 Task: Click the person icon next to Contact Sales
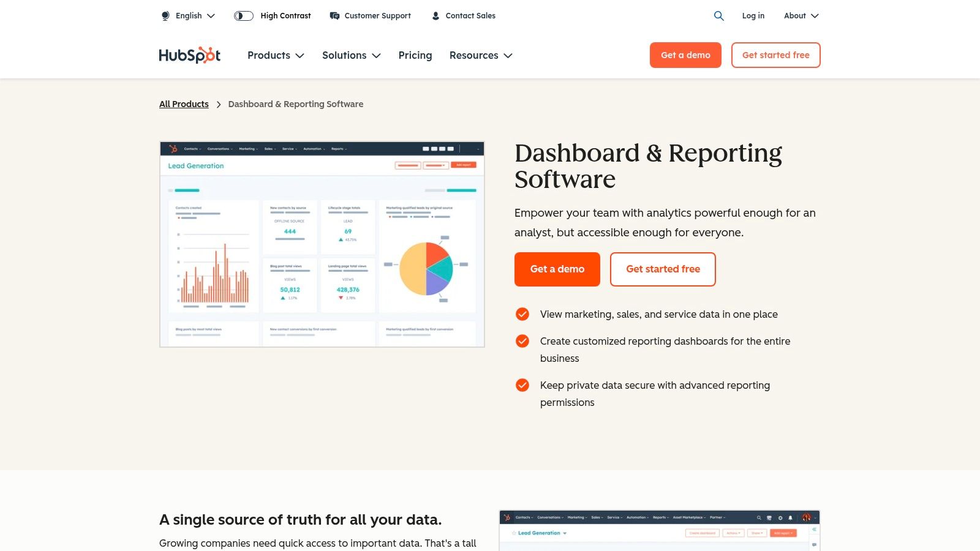(435, 15)
